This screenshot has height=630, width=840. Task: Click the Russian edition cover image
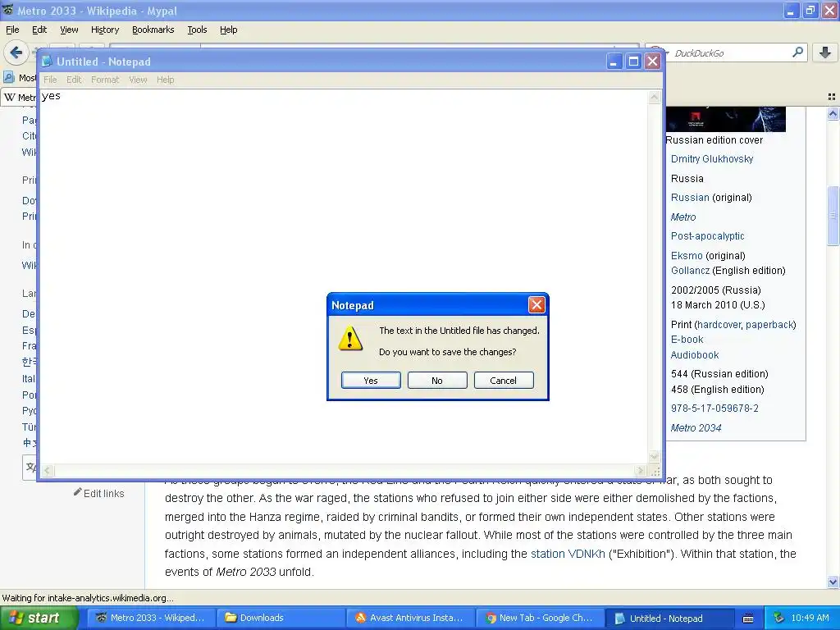(725, 119)
